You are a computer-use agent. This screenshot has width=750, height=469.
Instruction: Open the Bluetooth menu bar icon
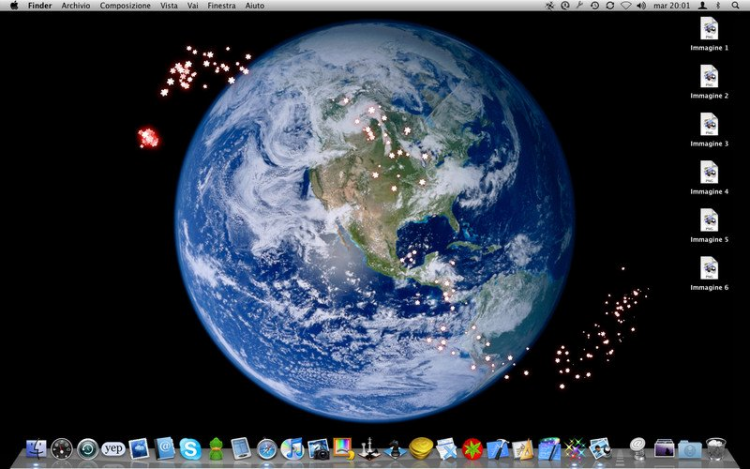[718, 5]
